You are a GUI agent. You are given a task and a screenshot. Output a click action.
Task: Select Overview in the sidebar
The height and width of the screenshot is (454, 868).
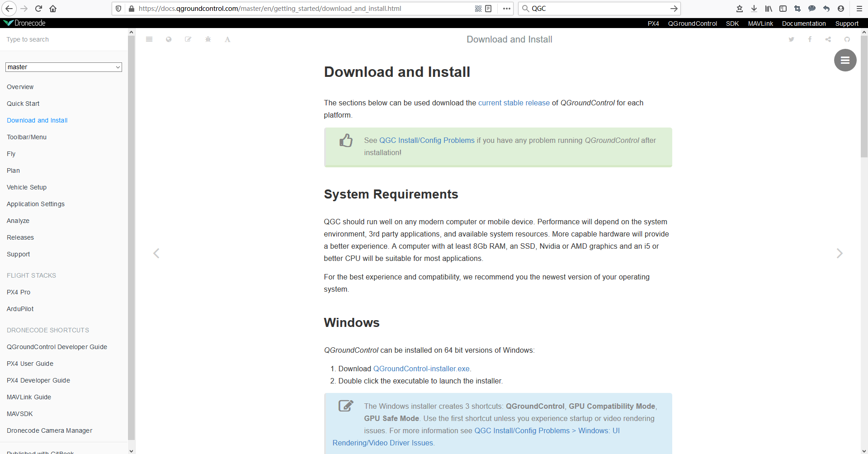coord(20,87)
